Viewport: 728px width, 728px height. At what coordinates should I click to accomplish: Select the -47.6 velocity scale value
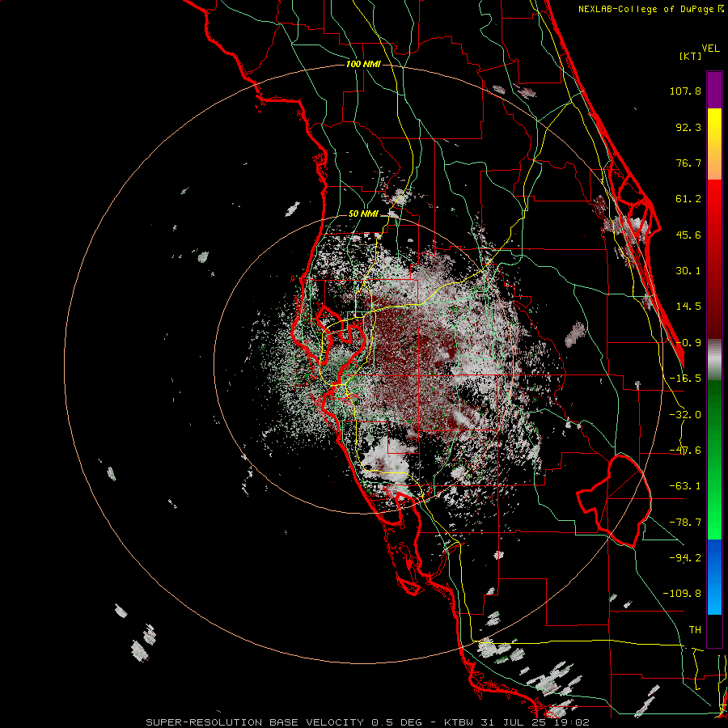[685, 451]
